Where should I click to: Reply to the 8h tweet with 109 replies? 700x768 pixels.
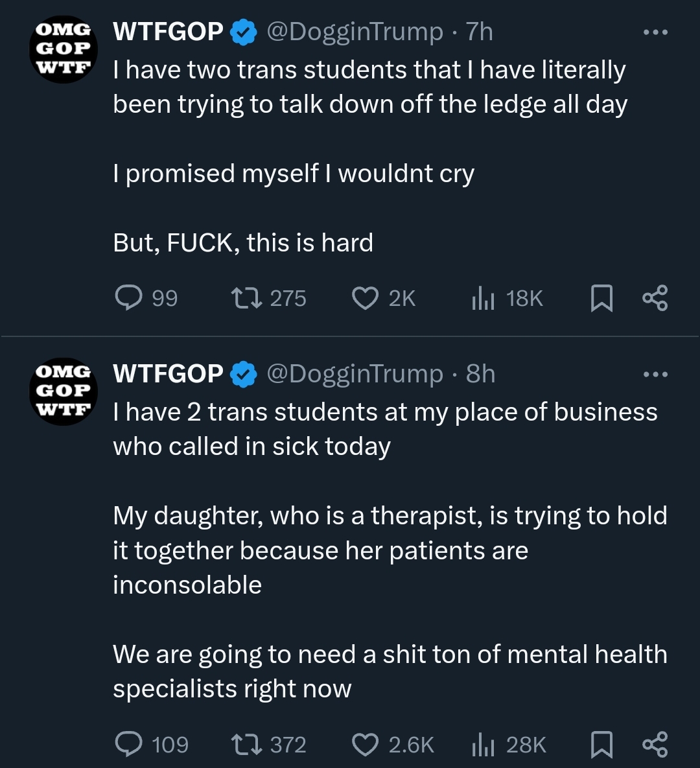tap(128, 744)
